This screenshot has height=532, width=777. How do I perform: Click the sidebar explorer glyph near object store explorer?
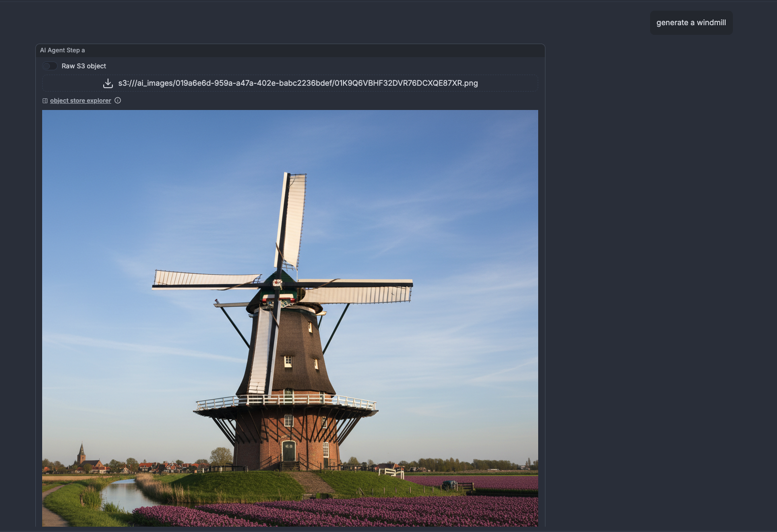44,100
